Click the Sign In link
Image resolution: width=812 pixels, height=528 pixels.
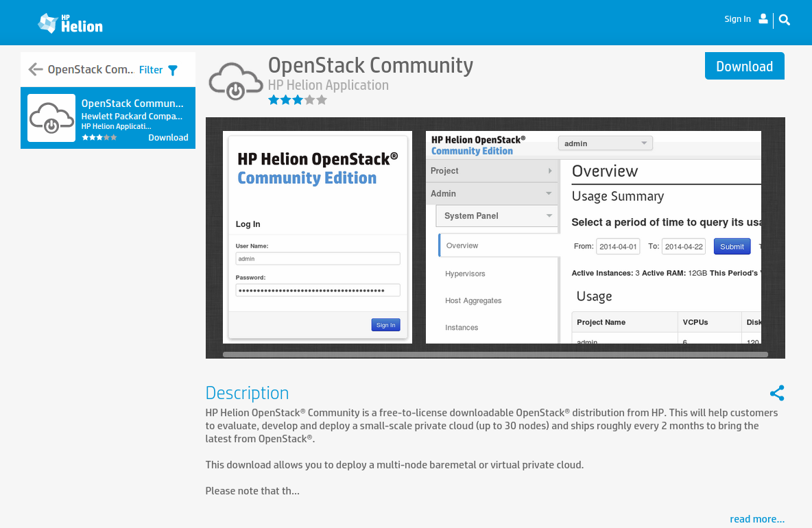point(737,19)
